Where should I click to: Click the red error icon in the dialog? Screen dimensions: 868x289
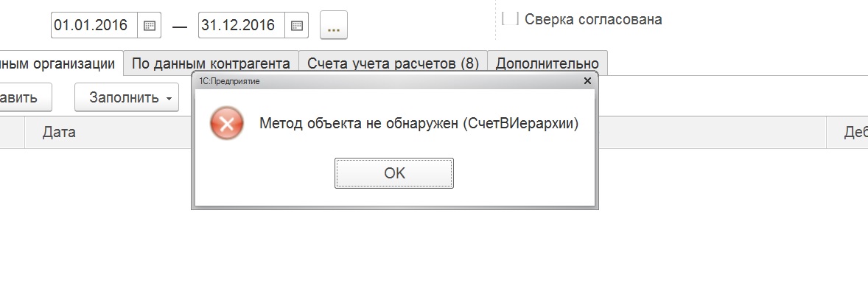[226, 123]
